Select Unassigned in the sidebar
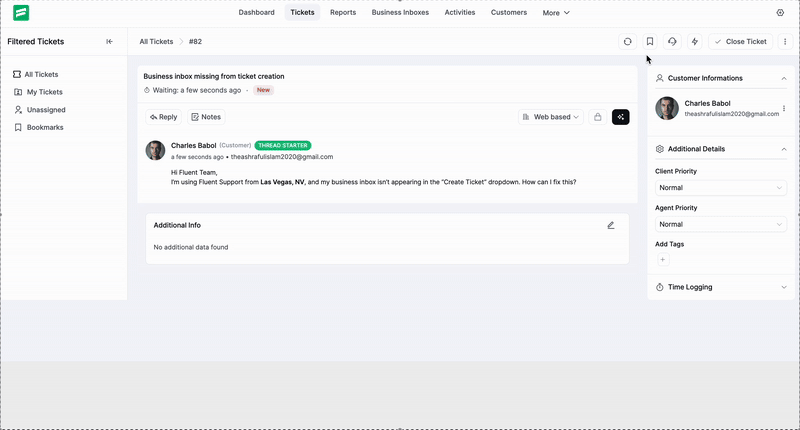 (x=45, y=110)
